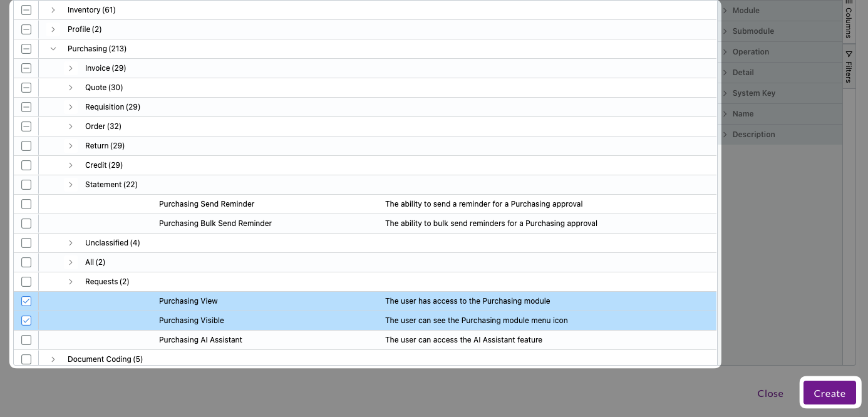
Task: Select the Inventory (61) tree row label
Action: click(x=91, y=10)
